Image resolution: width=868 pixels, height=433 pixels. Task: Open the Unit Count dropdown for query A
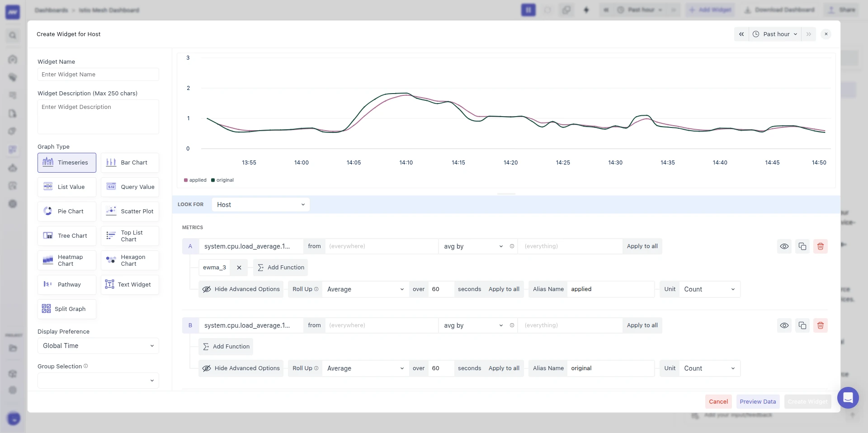[710, 289]
